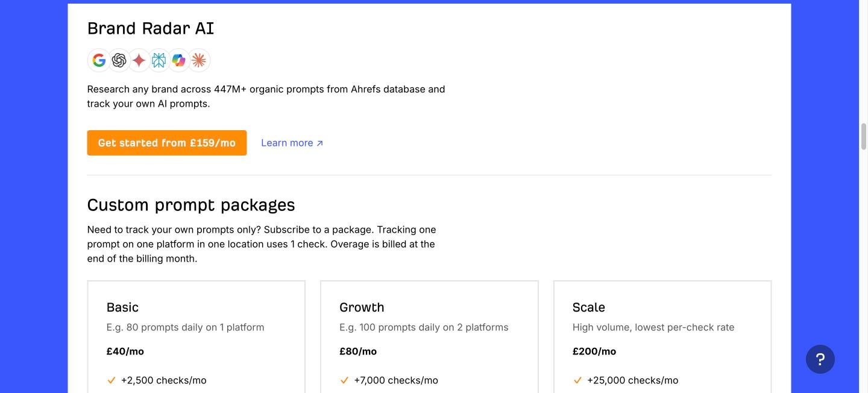Click the page vertical scrollbar thumb
Screen dimensions: 868x393
point(863,136)
